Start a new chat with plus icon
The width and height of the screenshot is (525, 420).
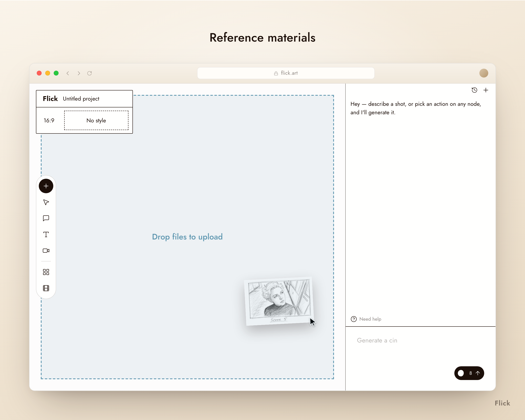tap(486, 90)
